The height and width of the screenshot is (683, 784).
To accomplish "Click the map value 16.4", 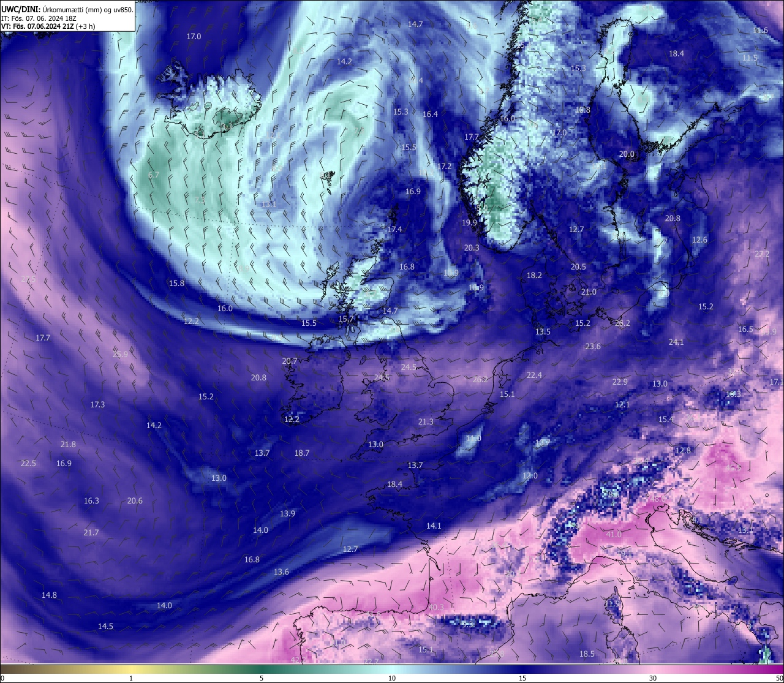I will point(431,114).
